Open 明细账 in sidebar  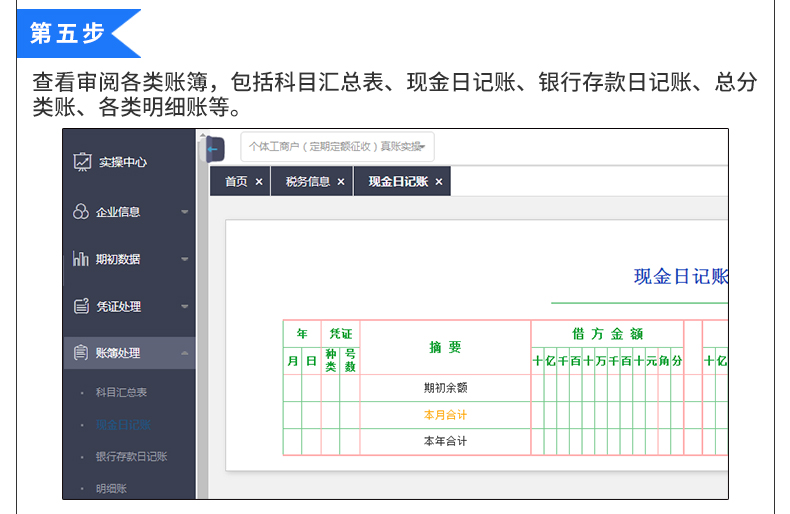coord(111,488)
